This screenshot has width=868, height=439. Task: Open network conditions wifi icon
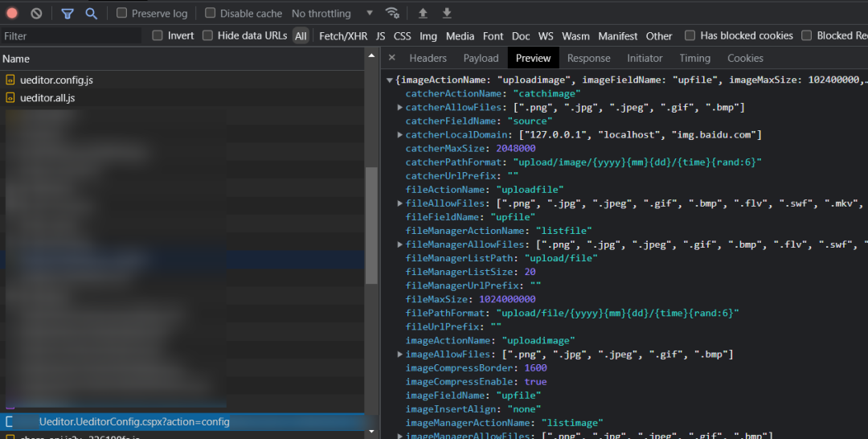click(392, 14)
